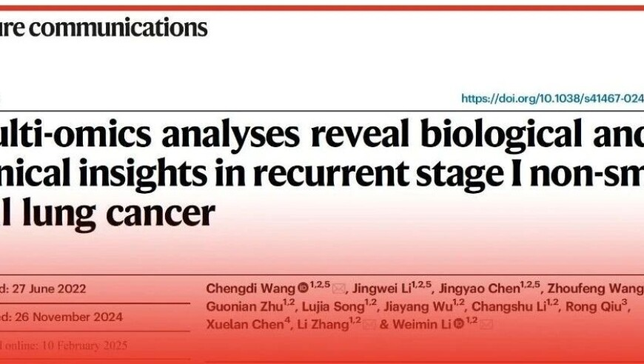644x364 pixels.
Task: Select author name Lujia Song
Action: pos(333,306)
